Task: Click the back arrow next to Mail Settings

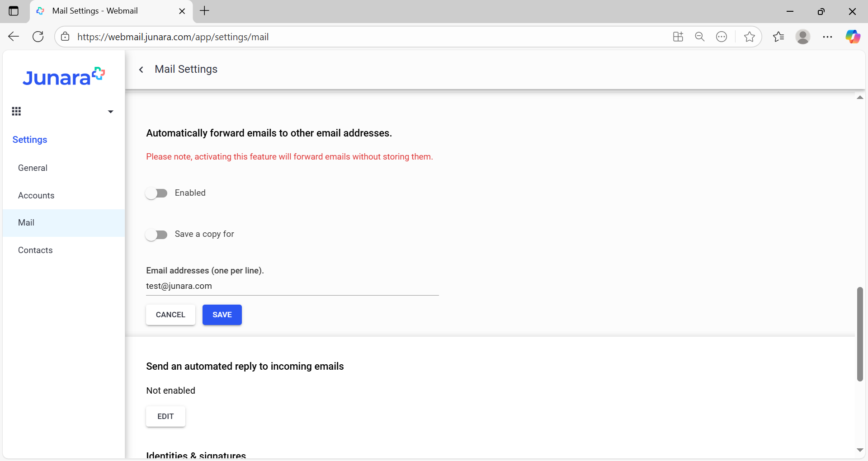Action: (x=141, y=69)
